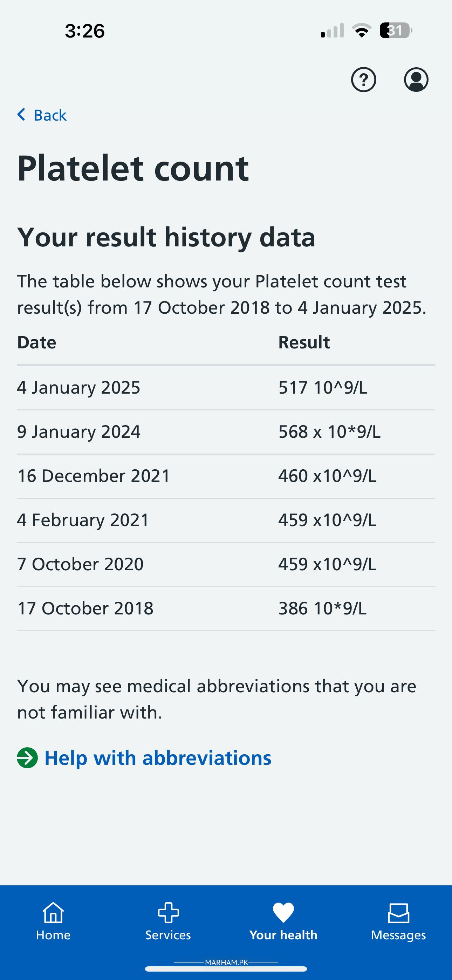Switch to the Services tab label

pos(168,935)
